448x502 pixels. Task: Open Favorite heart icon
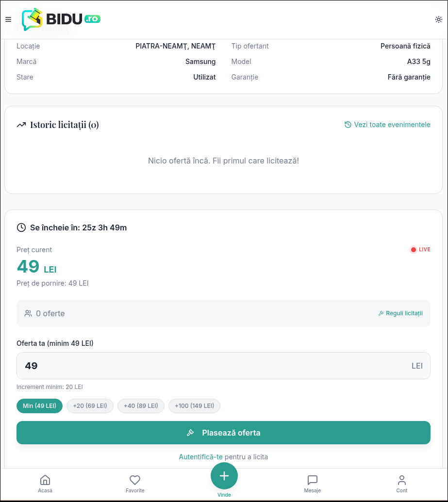point(135,483)
